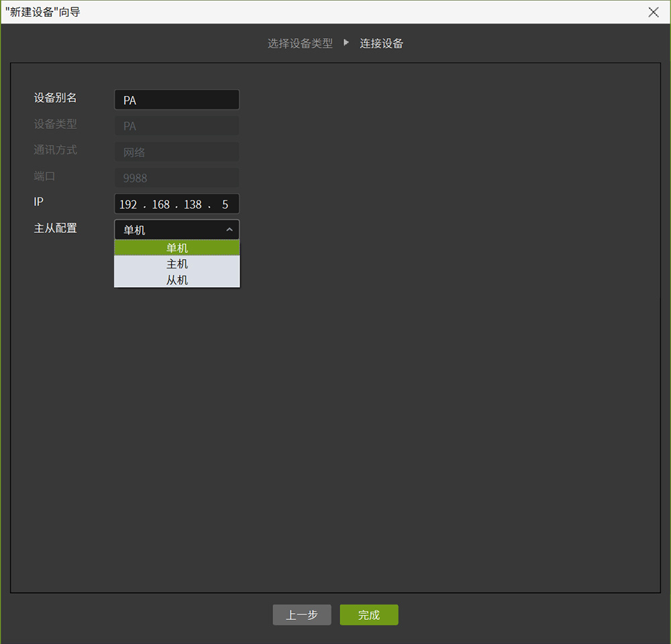Viewport: 671px width, 644px height.
Task: Click the 主从配置 combo box showing 单机
Action: point(168,230)
